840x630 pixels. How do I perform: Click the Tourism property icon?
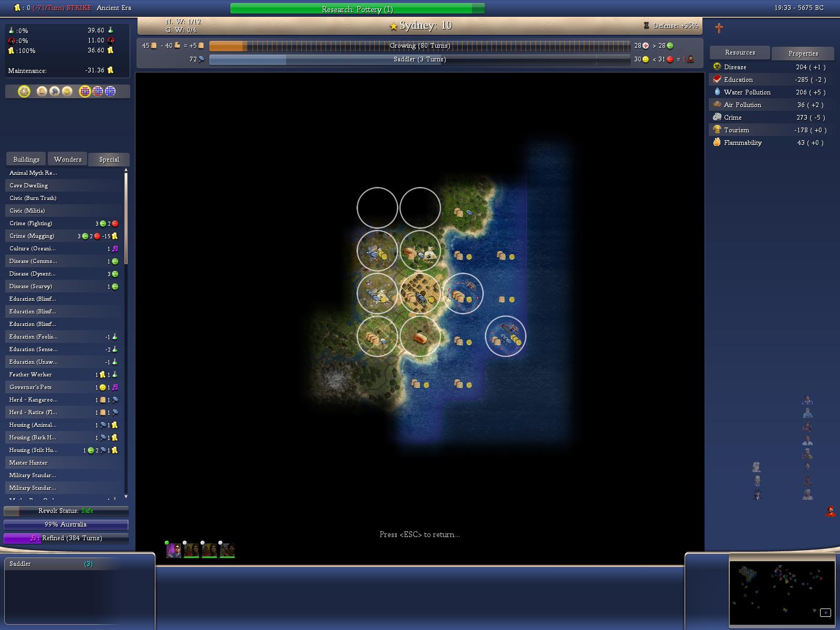click(x=717, y=130)
